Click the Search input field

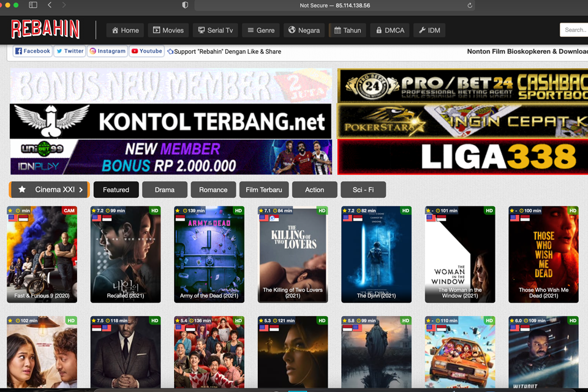[574, 30]
